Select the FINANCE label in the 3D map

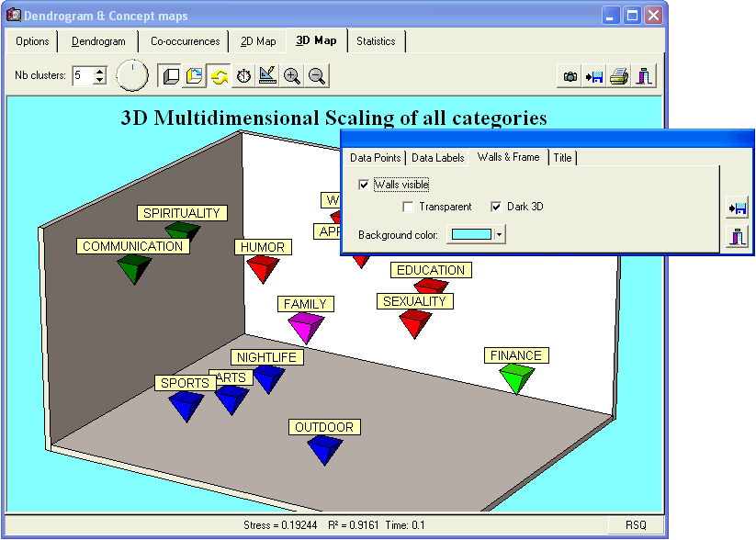coord(516,355)
